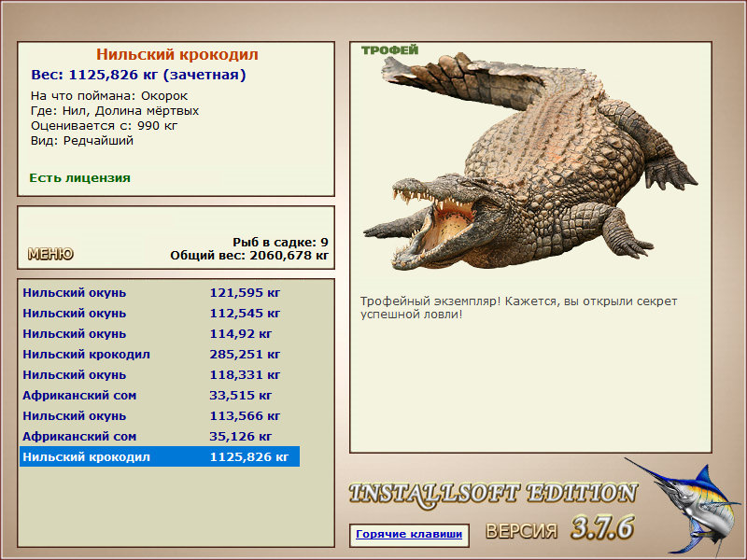The height and width of the screenshot is (560, 747).
Task: Select Нильский окунь 114,92 кг row
Action: (160, 333)
